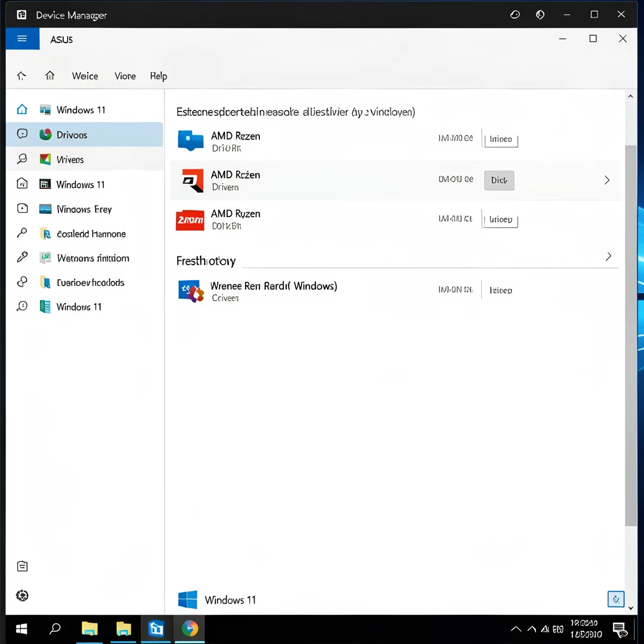Click the link icon beside Cuerioev hcodods
Image resolution: width=644 pixels, height=644 pixels.
point(22,281)
